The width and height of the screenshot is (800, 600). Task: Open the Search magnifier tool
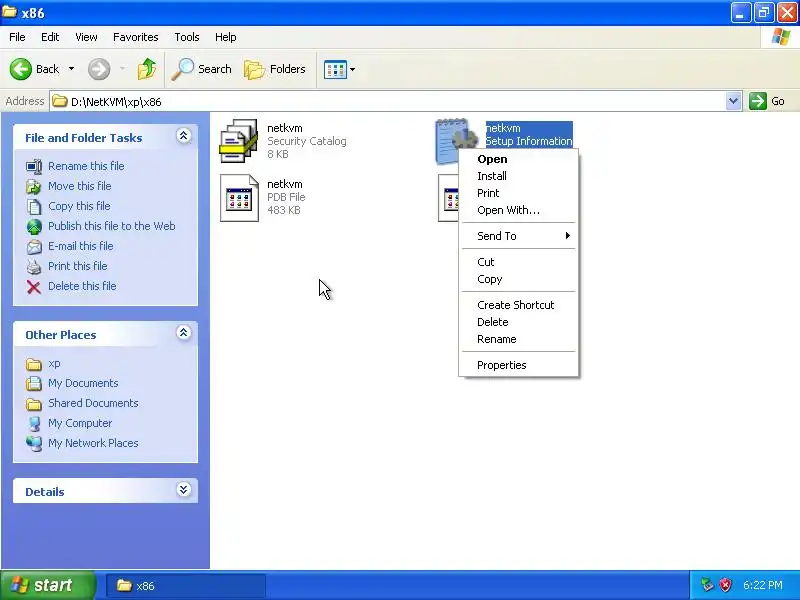[x=202, y=69]
